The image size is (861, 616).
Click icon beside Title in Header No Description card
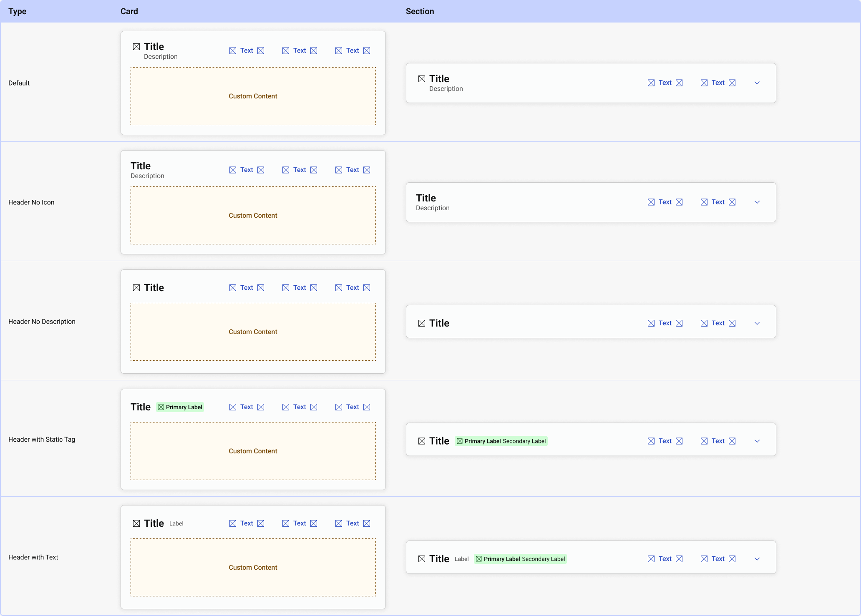tap(136, 288)
